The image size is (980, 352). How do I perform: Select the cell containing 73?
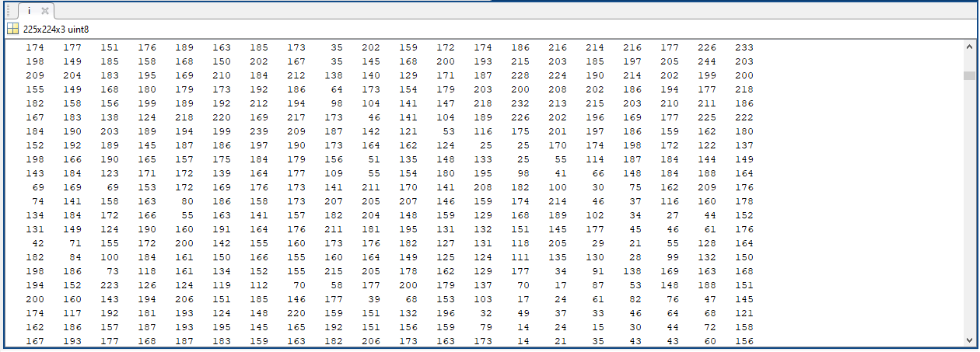pyautogui.click(x=113, y=271)
